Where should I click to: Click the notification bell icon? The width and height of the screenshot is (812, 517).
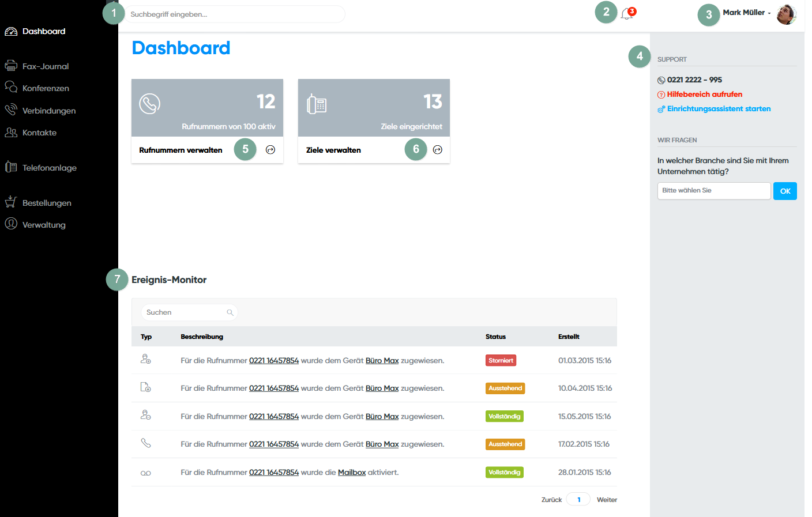pyautogui.click(x=627, y=14)
